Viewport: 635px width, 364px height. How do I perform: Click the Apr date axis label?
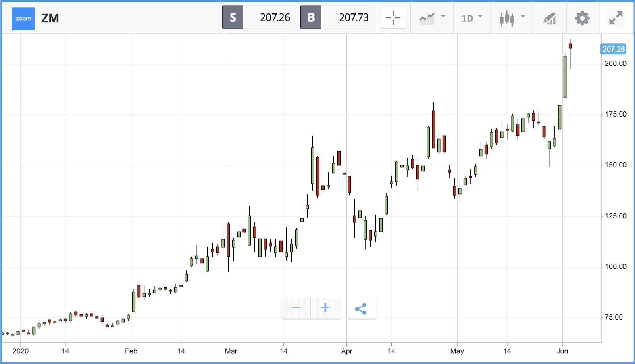(347, 351)
